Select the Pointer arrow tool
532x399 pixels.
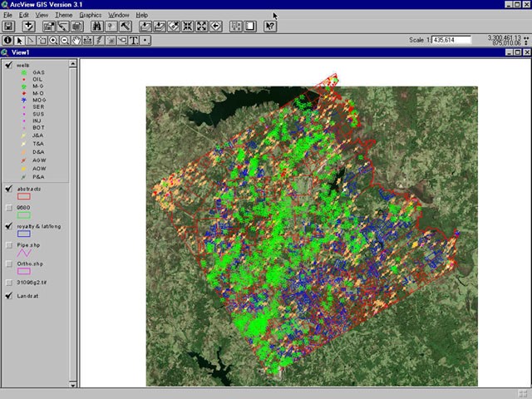(x=19, y=39)
